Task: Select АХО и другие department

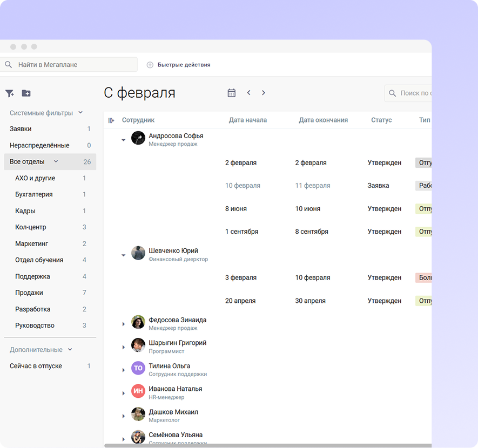Action: (50, 178)
